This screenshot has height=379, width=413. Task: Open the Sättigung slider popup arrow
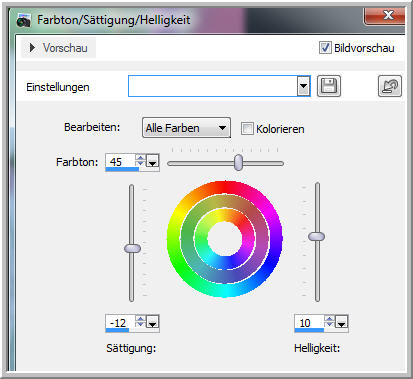[x=153, y=322]
